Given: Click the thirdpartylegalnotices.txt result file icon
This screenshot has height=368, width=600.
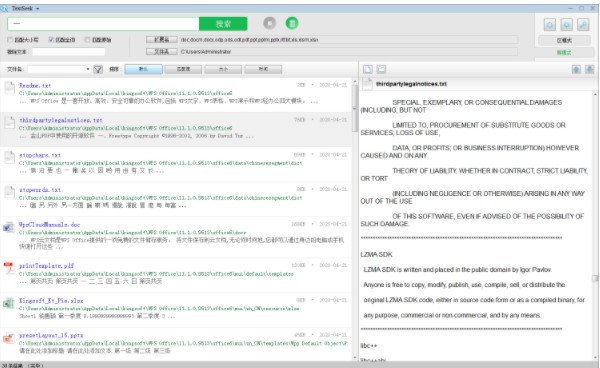Looking at the screenshot, I should (x=9, y=123).
